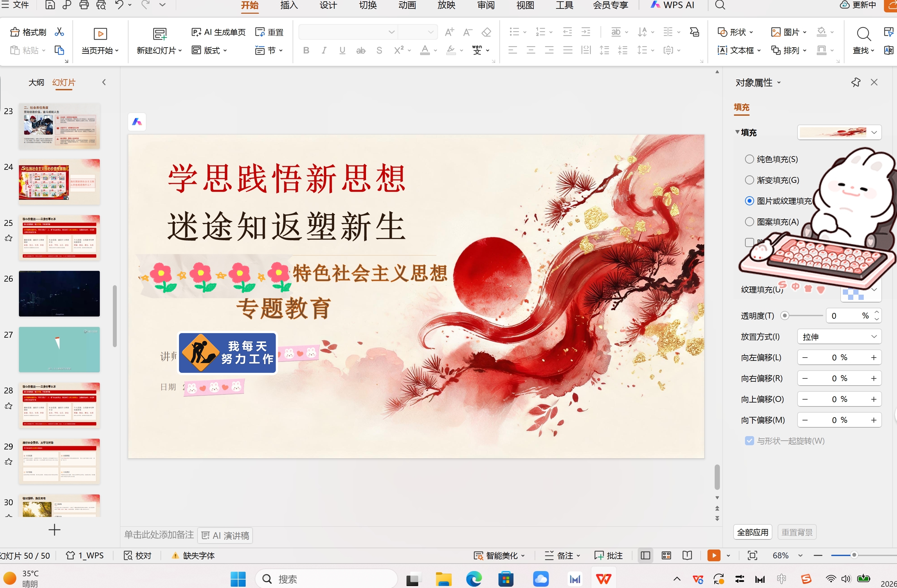The width and height of the screenshot is (897, 588).
Task: Click the zoom slider handle in status bar
Action: [x=854, y=555]
